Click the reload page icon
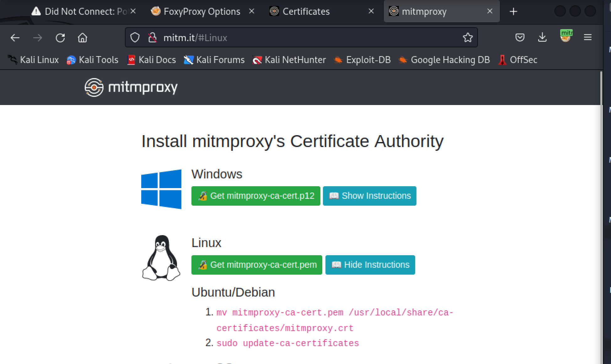 [60, 38]
